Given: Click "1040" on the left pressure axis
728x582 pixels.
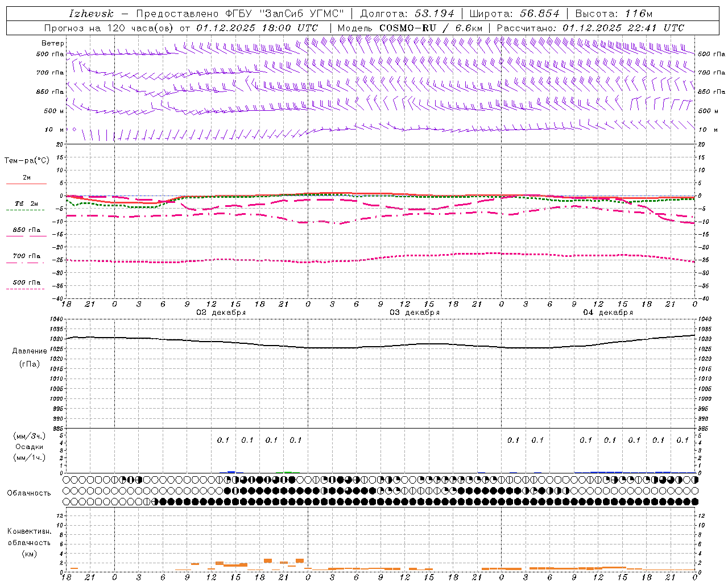Looking at the screenshot, I should pos(57,319).
